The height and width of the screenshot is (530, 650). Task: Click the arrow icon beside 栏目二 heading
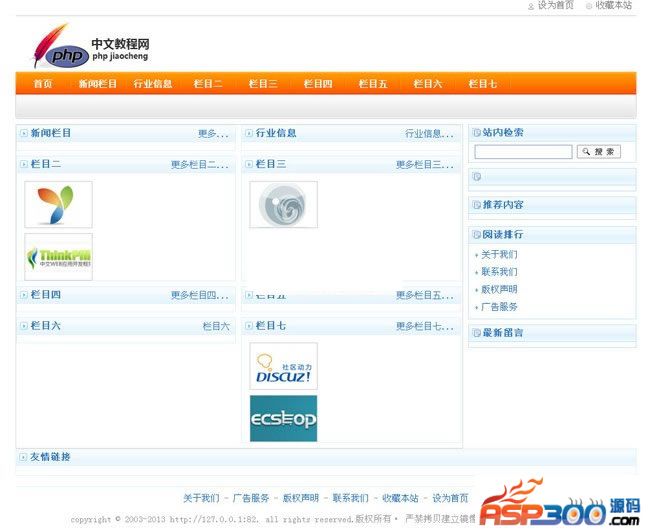[24, 164]
